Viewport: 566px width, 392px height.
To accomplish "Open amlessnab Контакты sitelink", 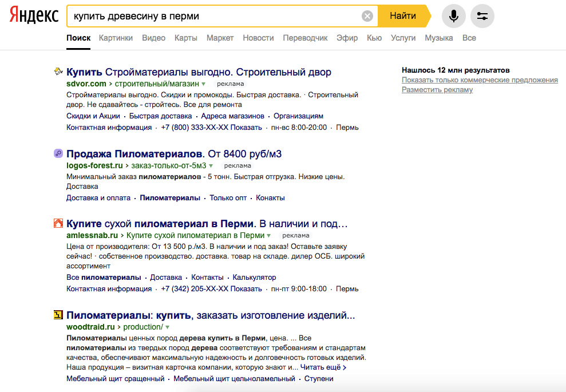I will tap(207, 277).
